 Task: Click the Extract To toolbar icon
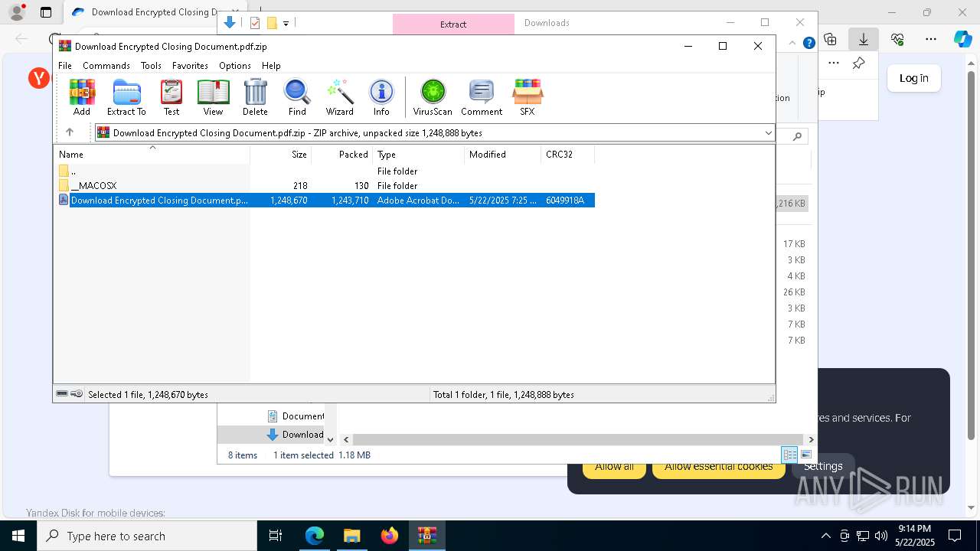126,97
